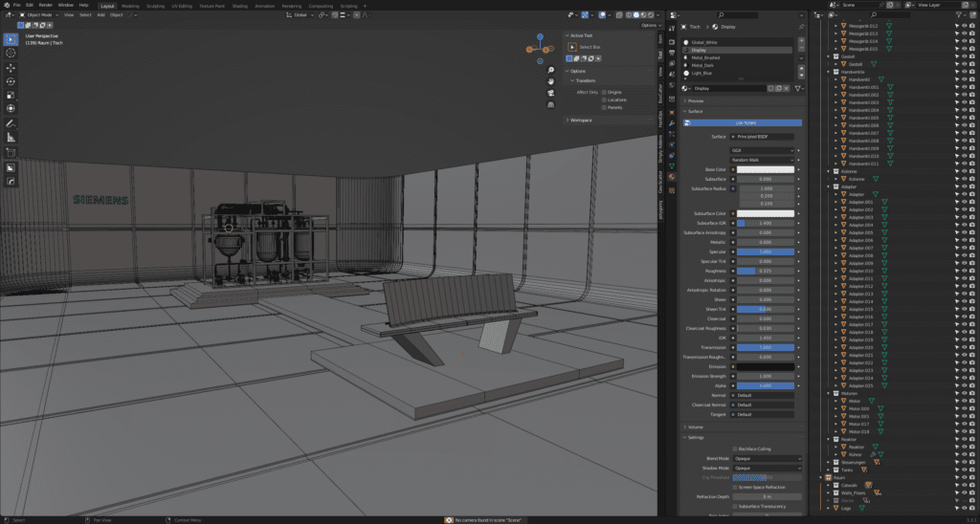Screen dimensions: 980x524
Task: Select the Annotate pencil tool
Action: click(11, 123)
